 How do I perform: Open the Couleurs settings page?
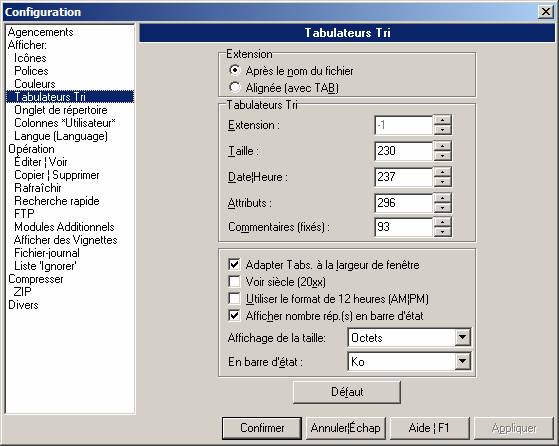point(35,84)
